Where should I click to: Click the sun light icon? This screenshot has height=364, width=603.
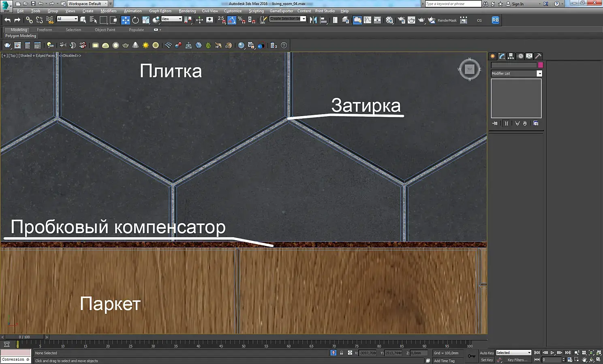pyautogui.click(x=145, y=45)
